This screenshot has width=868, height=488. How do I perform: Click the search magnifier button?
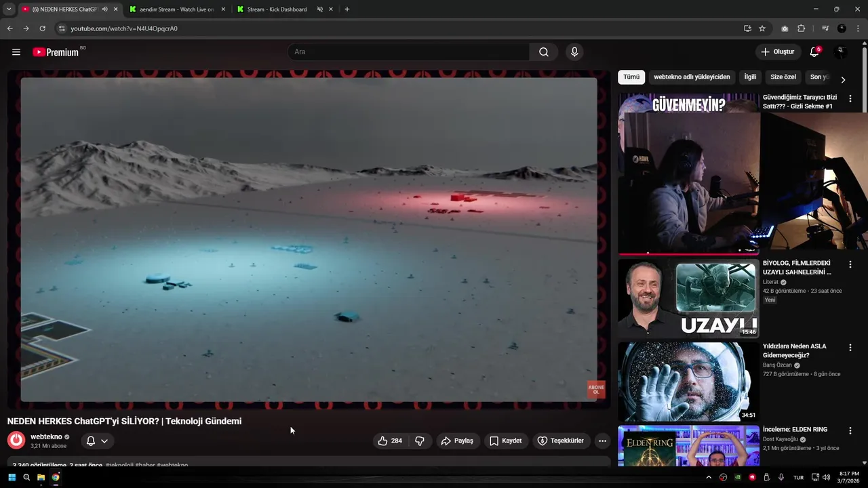[544, 52]
